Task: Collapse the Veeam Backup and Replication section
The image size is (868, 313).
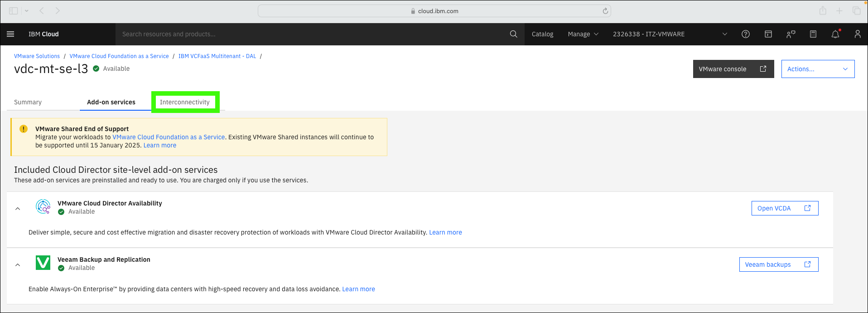Action: pos(18,265)
